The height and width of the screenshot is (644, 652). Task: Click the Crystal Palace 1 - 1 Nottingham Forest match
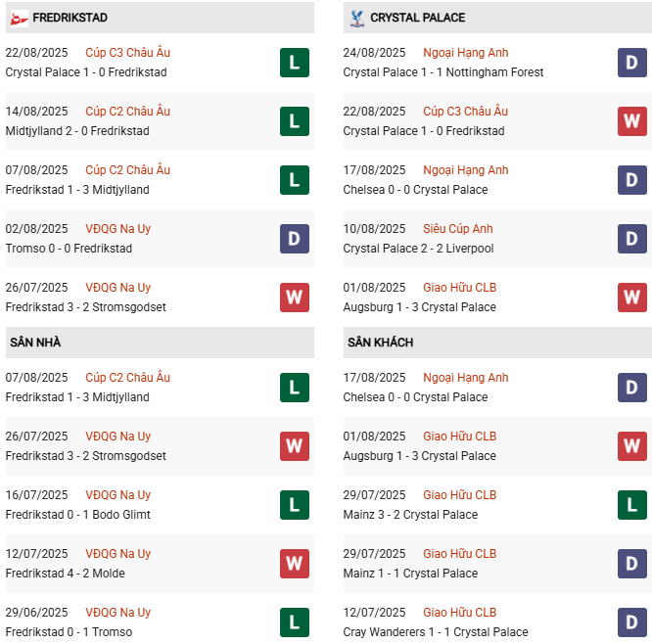point(443,72)
